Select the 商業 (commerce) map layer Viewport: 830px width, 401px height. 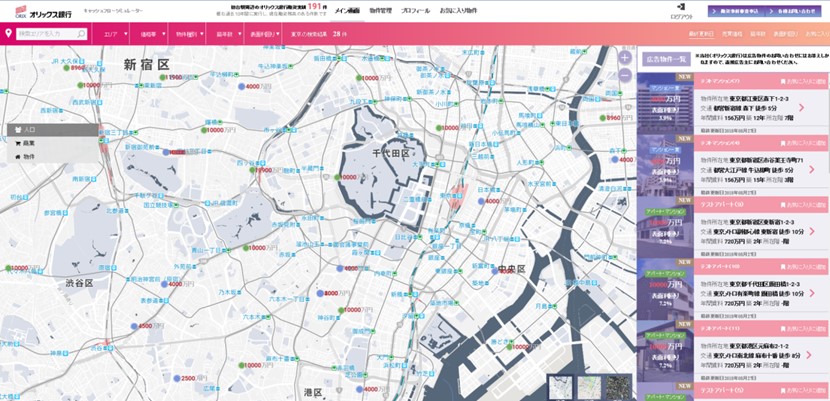(x=53, y=143)
